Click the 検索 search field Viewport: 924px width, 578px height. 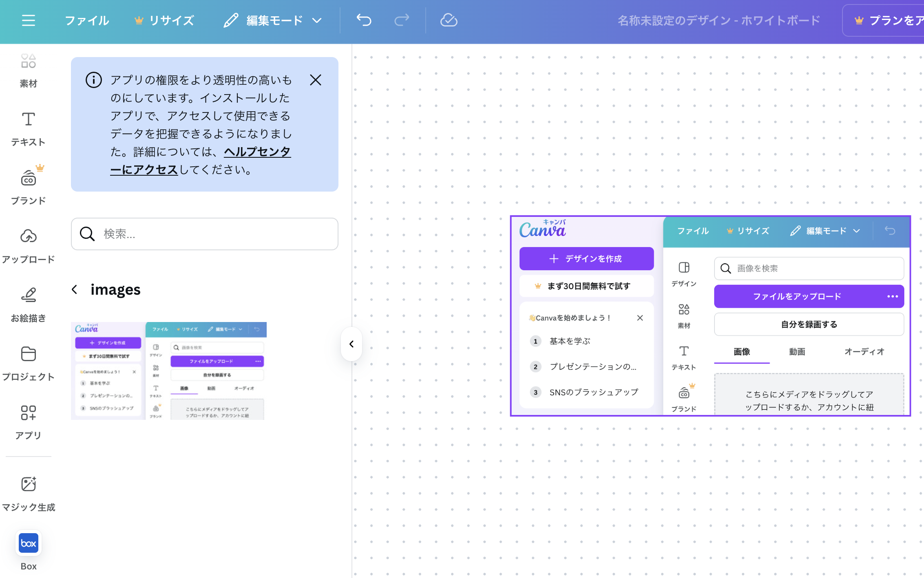205,234
